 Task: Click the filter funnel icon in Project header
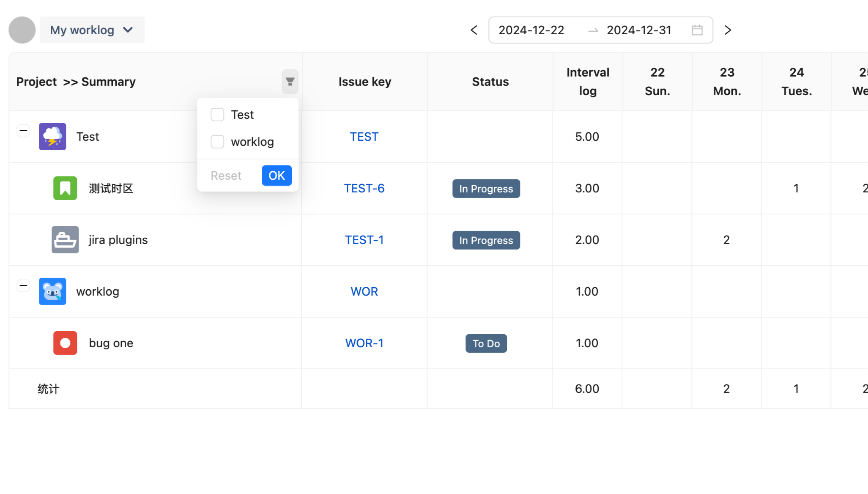290,82
